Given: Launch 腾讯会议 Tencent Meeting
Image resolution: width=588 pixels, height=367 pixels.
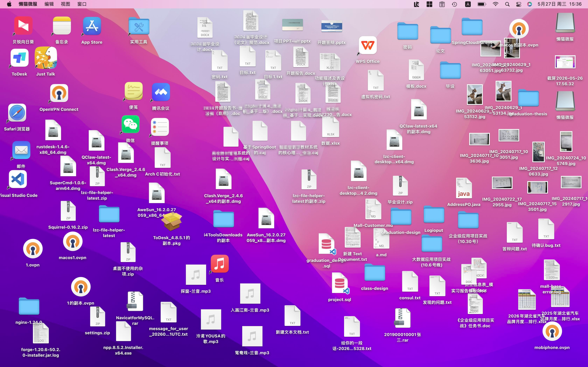Looking at the screenshot, I should pyautogui.click(x=161, y=92).
